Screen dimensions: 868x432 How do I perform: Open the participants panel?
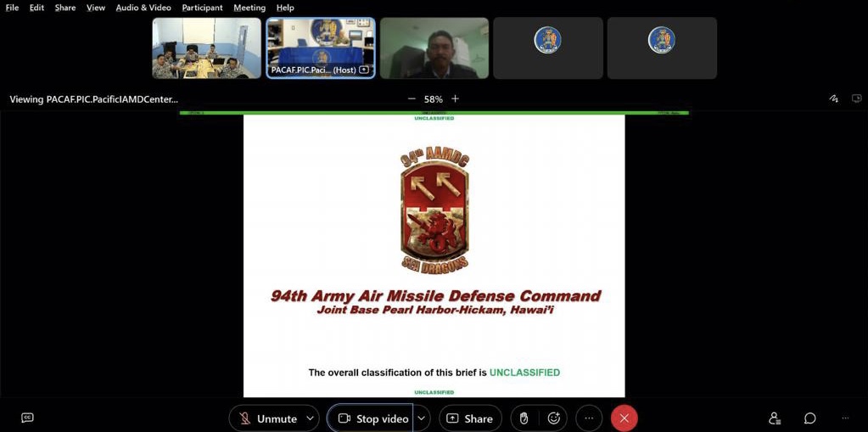[775, 418]
